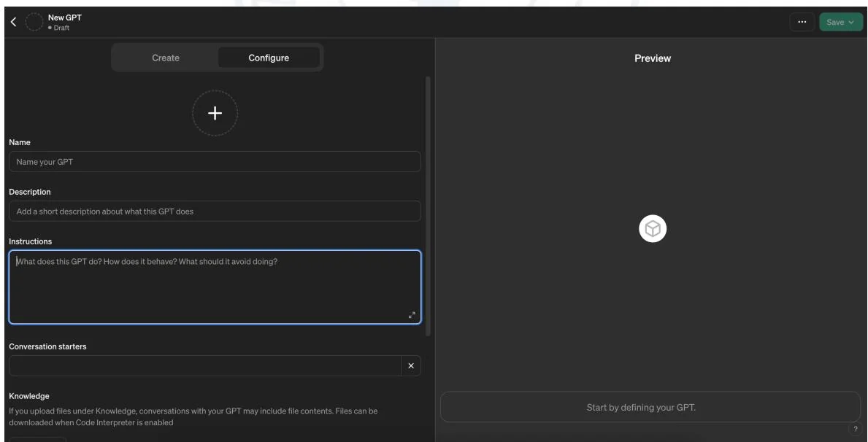Click the plus icon to upload GPT image
The width and height of the screenshot is (868, 442).
[x=215, y=113]
